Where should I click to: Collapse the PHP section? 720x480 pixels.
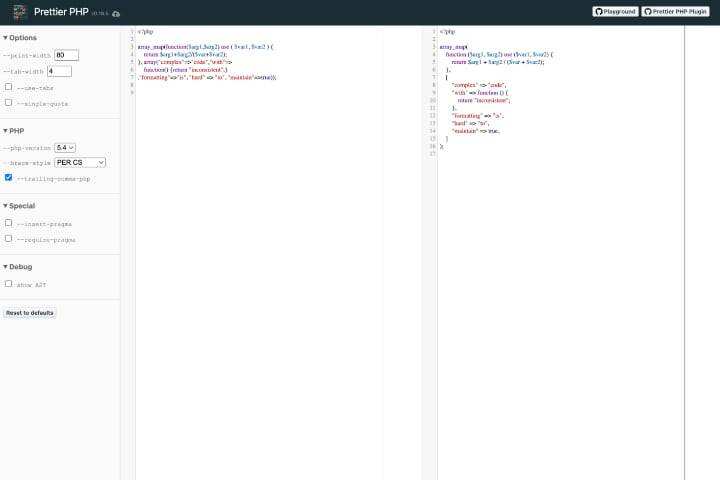pos(15,130)
